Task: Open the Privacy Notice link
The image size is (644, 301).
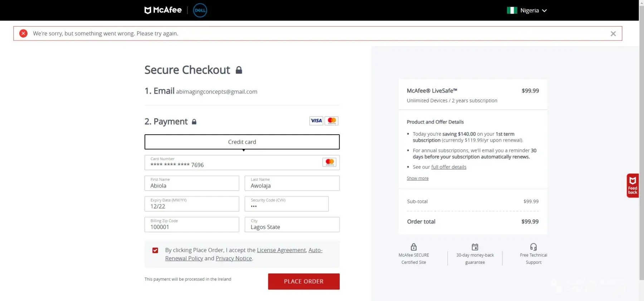Action: tap(234, 258)
